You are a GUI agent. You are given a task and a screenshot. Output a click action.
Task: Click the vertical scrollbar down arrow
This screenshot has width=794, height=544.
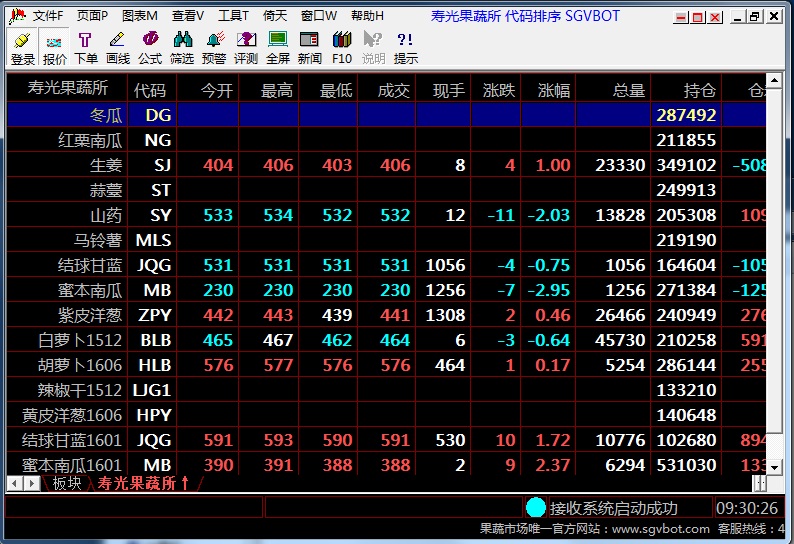(775, 466)
